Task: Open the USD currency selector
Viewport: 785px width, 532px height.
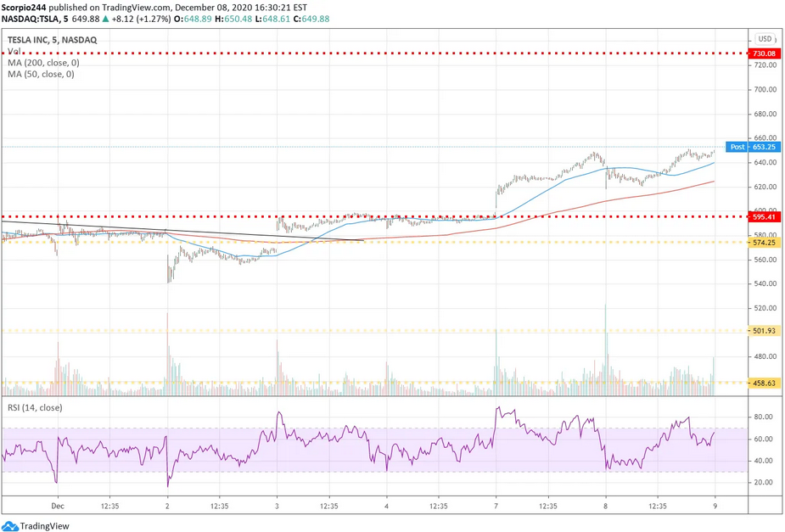Action: click(765, 39)
